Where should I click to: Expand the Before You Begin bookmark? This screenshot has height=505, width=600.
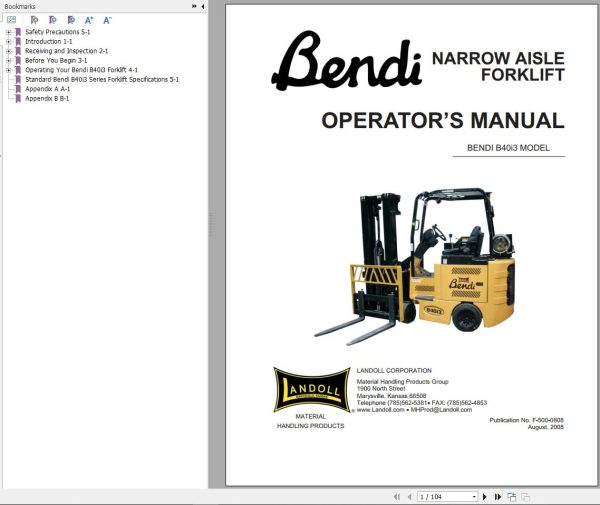tap(8, 61)
